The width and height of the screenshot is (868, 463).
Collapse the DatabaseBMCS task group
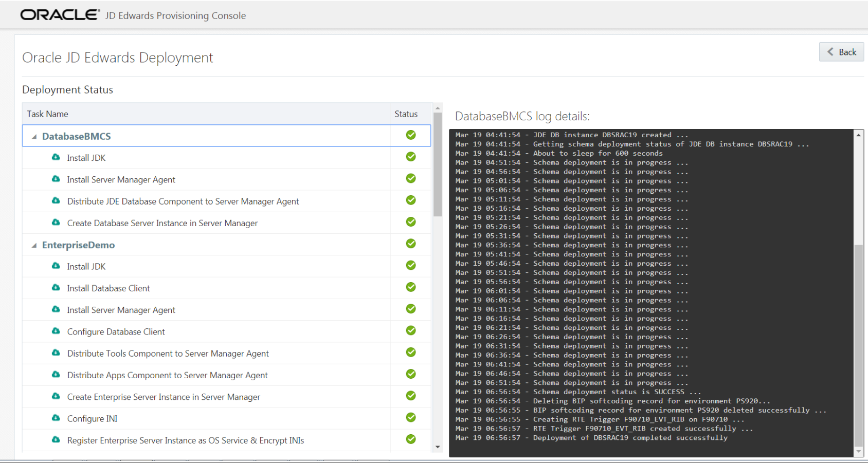click(33, 136)
